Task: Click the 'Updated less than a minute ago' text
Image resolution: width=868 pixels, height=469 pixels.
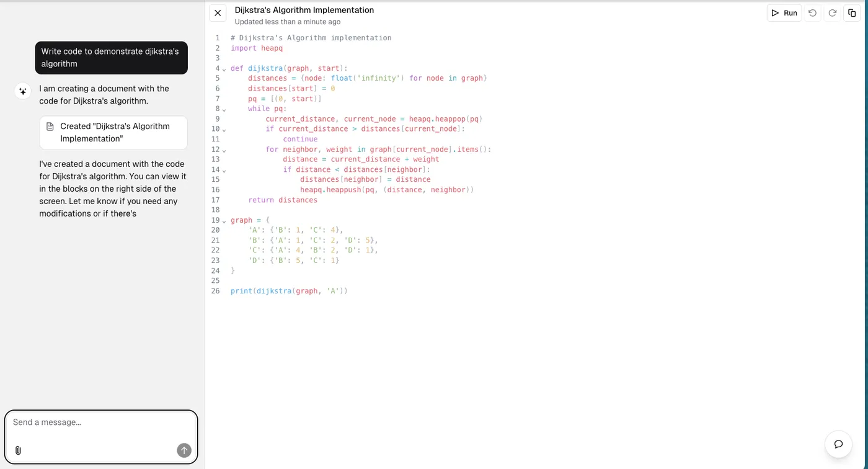Action: (288, 22)
